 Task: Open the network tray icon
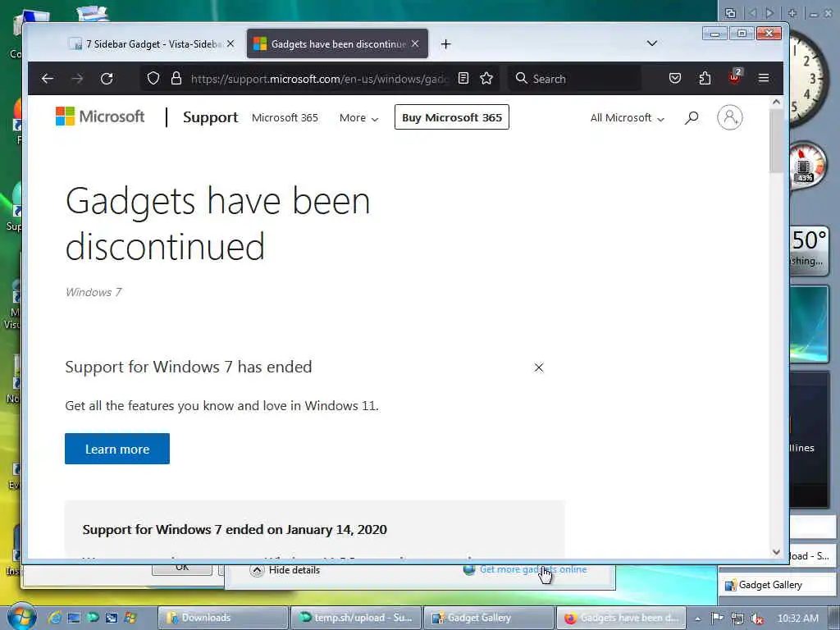click(x=737, y=619)
